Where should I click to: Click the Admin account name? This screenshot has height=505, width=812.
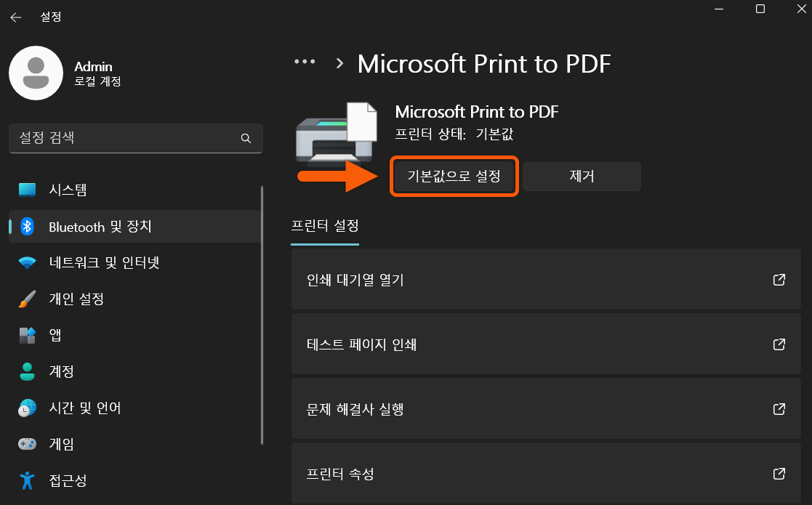pos(93,67)
